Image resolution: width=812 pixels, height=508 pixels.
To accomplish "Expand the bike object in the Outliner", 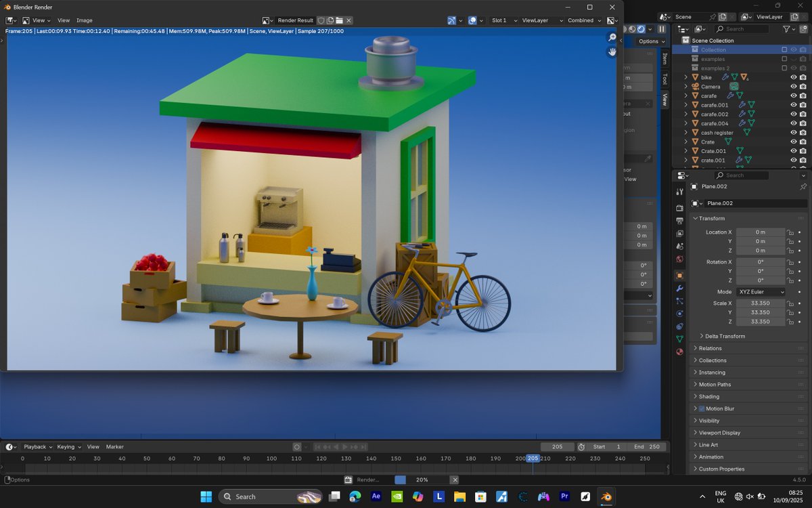I will 685,77.
